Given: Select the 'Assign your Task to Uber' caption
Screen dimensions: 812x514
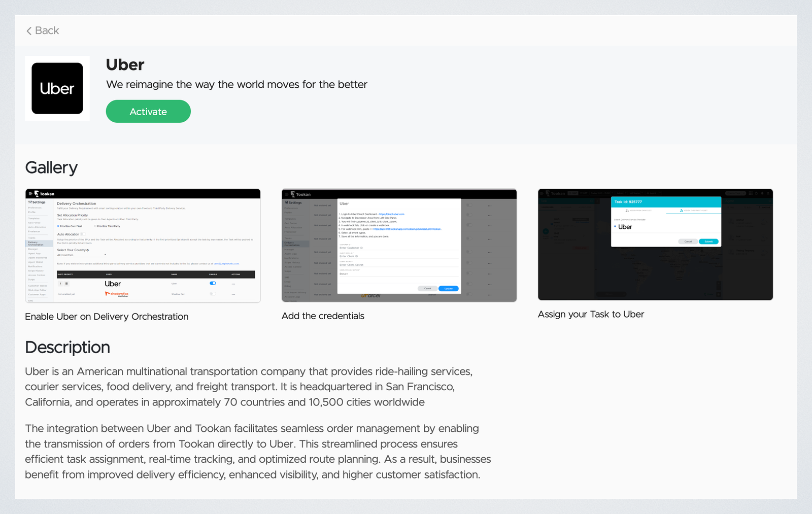Looking at the screenshot, I should [591, 315].
